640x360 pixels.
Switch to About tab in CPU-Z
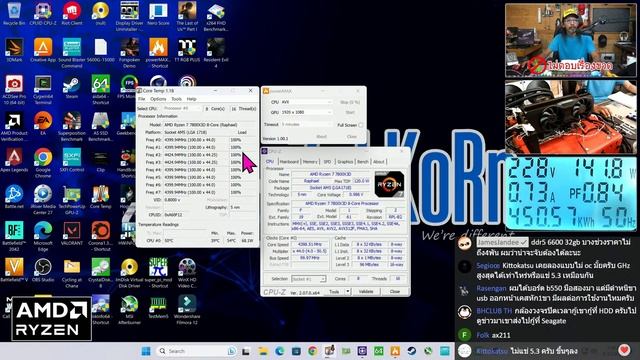pos(379,162)
